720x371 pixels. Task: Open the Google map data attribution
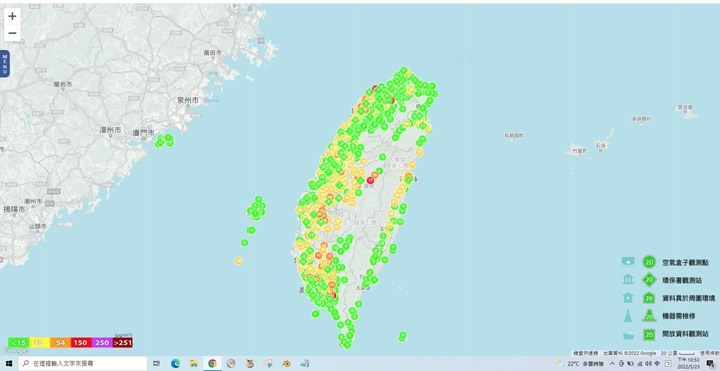tap(630, 353)
